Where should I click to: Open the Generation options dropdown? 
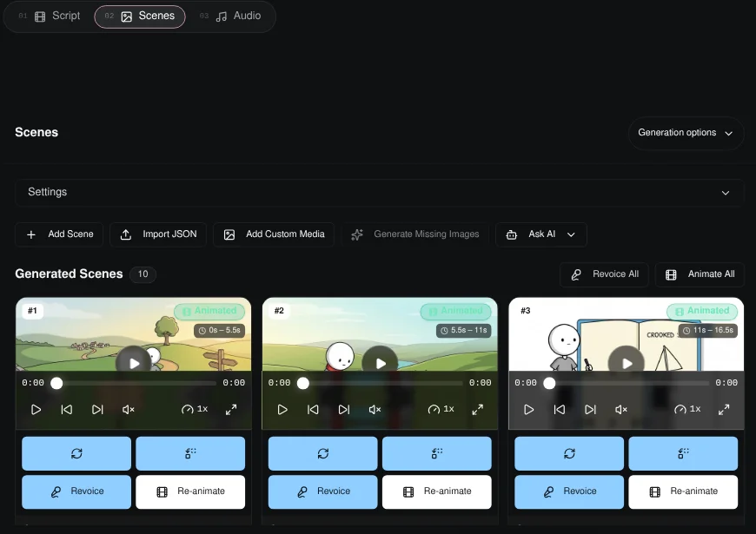(x=686, y=133)
